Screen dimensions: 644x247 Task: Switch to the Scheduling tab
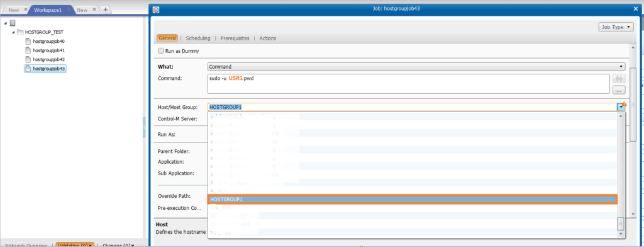(198, 38)
